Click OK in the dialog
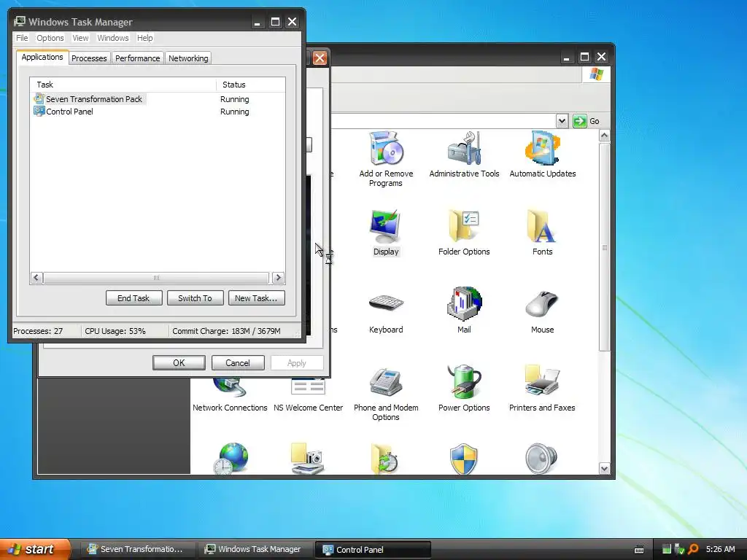Screen dimensions: 747x560 click(x=179, y=363)
